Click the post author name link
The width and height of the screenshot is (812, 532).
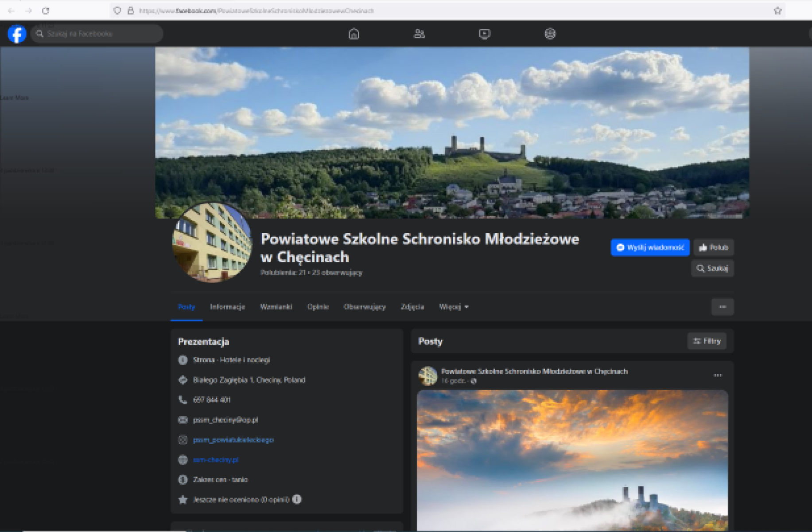coord(534,372)
